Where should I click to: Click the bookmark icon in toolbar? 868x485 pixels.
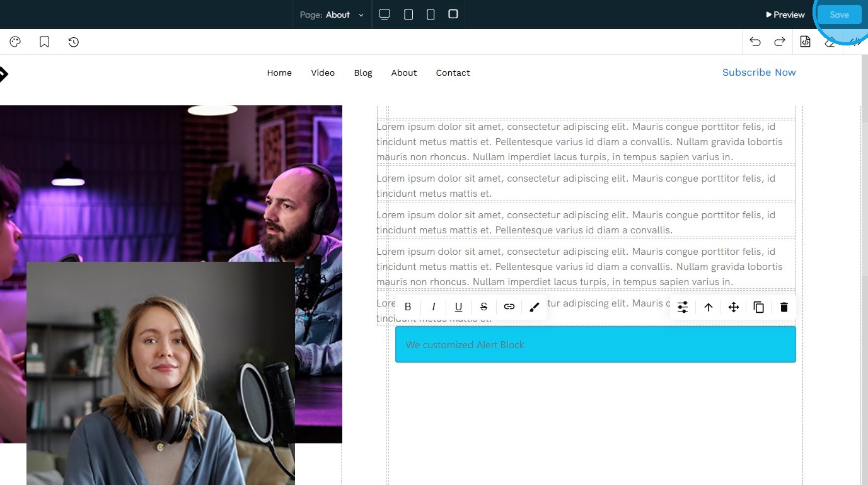click(44, 42)
